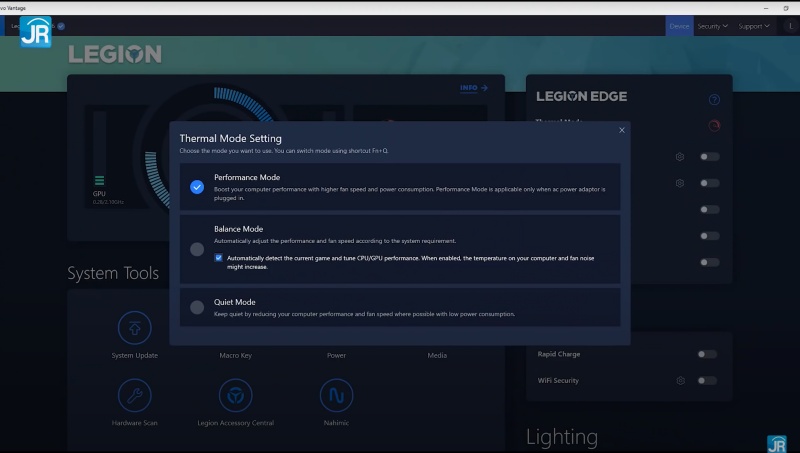Viewport: 800px width, 453px height.
Task: Open the Legion Edge help icon
Action: click(714, 99)
